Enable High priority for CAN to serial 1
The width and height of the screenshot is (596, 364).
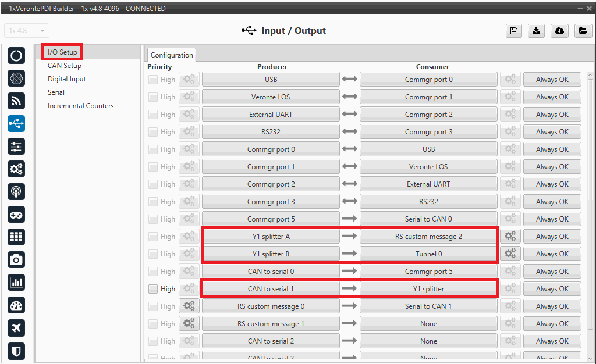click(x=153, y=289)
